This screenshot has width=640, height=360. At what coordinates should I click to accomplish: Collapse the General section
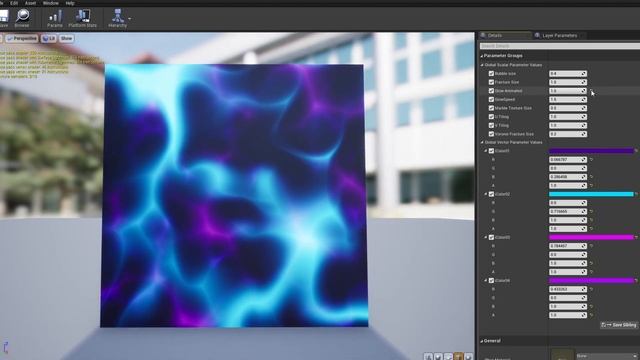click(482, 341)
